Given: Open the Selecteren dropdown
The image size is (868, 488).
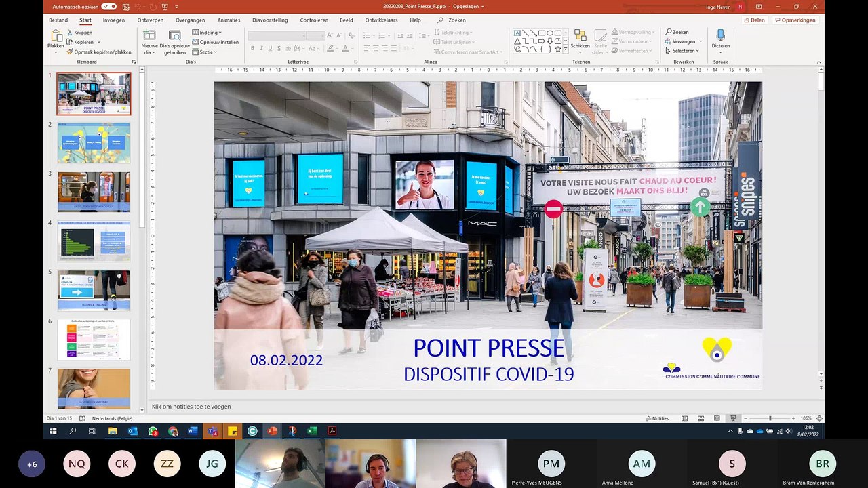Looking at the screenshot, I should 684,51.
